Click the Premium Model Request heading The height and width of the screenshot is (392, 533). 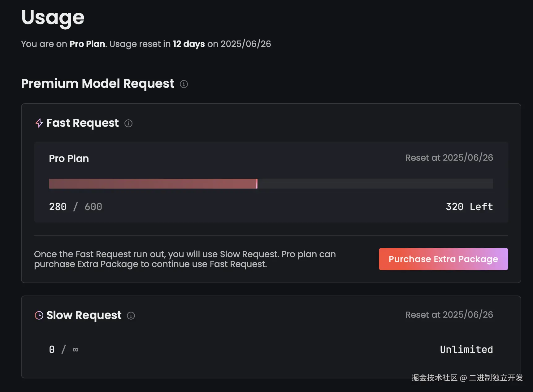point(98,84)
